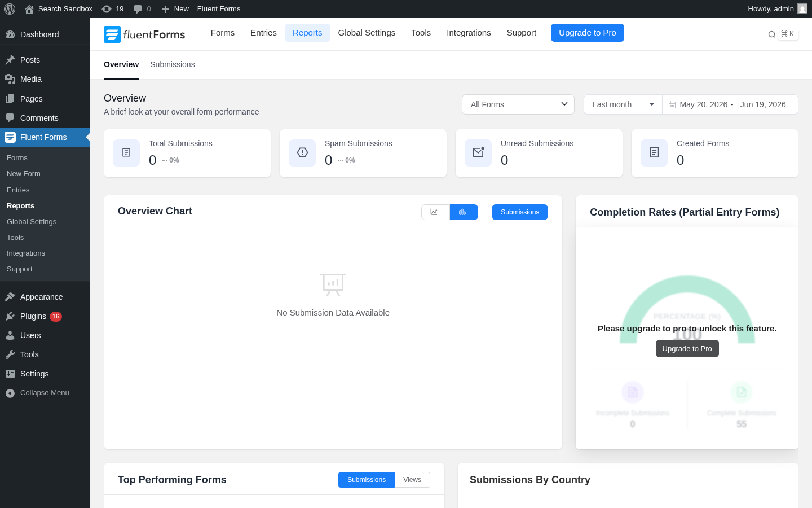Click the fluentForms logo
Screen dimensions: 812x508
point(144,34)
